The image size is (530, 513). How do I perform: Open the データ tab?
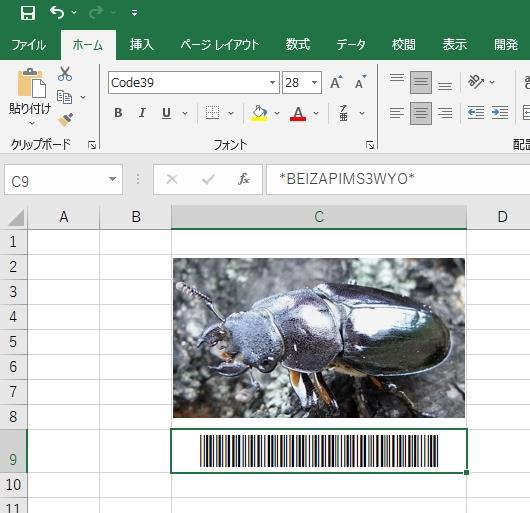point(351,45)
